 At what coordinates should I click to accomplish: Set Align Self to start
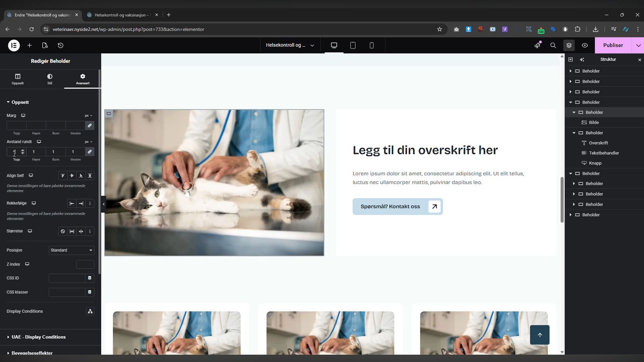63,175
